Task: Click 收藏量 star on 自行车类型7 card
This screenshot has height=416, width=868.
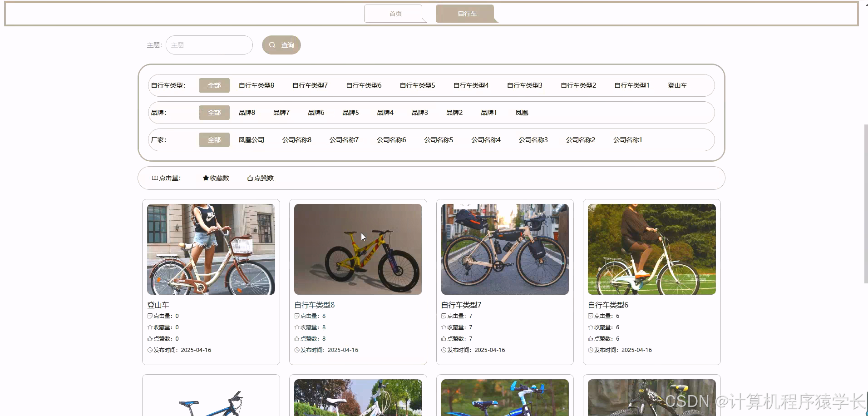Action: pos(444,327)
